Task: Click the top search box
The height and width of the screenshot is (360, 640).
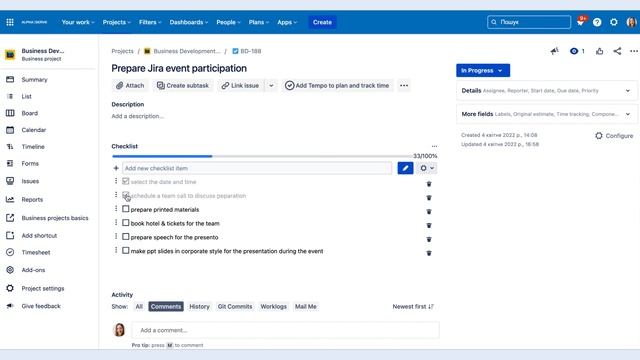Action: [x=529, y=22]
